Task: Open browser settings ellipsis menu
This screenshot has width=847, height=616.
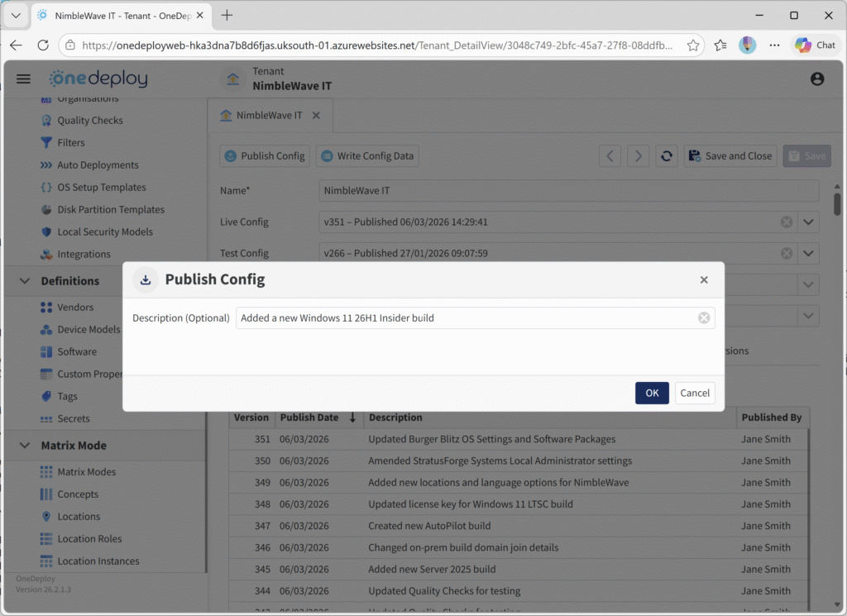Action: click(774, 45)
